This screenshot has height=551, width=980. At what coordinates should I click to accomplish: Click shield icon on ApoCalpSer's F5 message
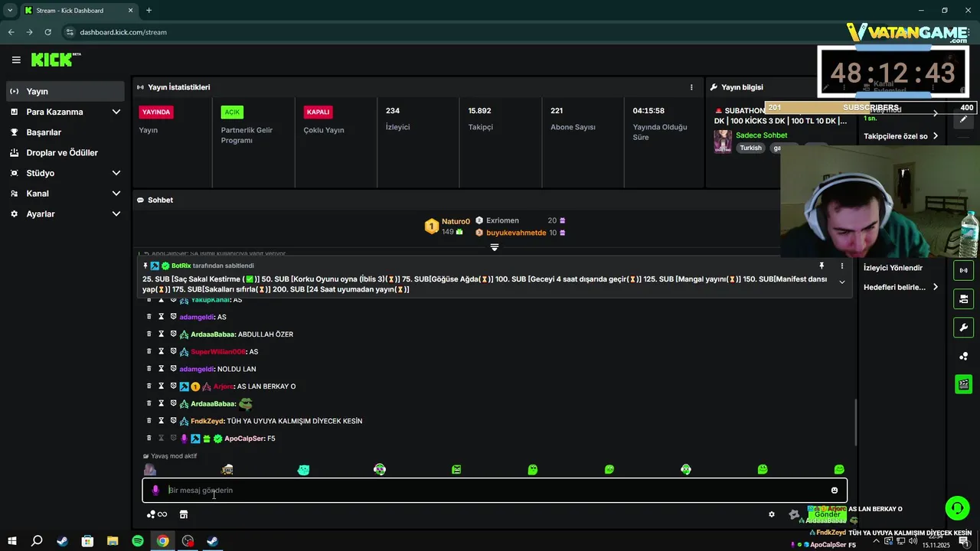(173, 439)
